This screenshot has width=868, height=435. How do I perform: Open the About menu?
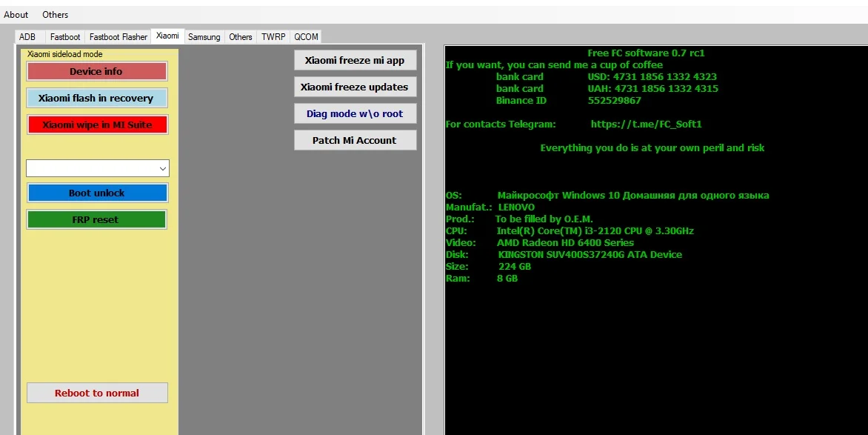[x=16, y=14]
